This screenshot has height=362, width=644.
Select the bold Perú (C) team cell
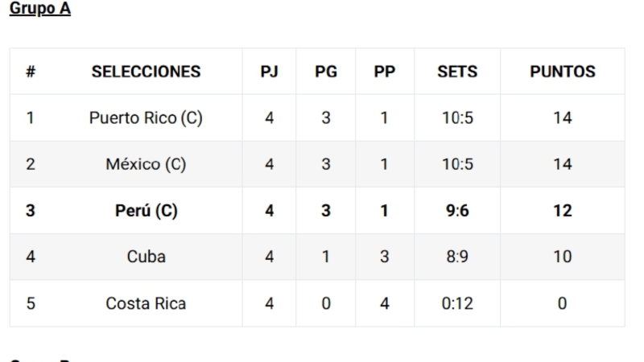click(x=146, y=211)
